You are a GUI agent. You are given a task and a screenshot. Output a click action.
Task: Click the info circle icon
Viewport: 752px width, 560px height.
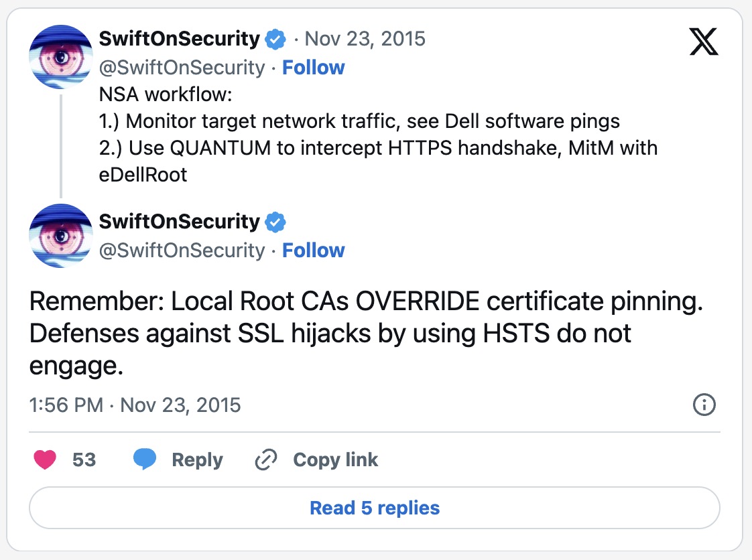704,405
